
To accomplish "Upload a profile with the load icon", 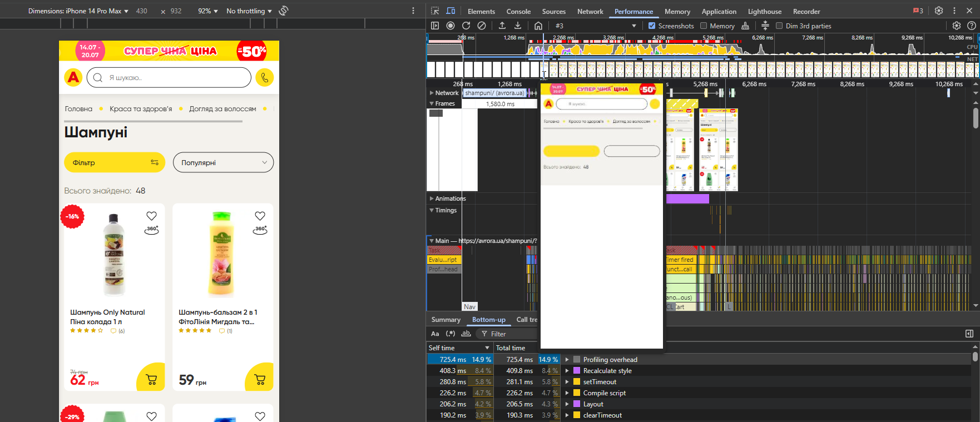I will (502, 26).
